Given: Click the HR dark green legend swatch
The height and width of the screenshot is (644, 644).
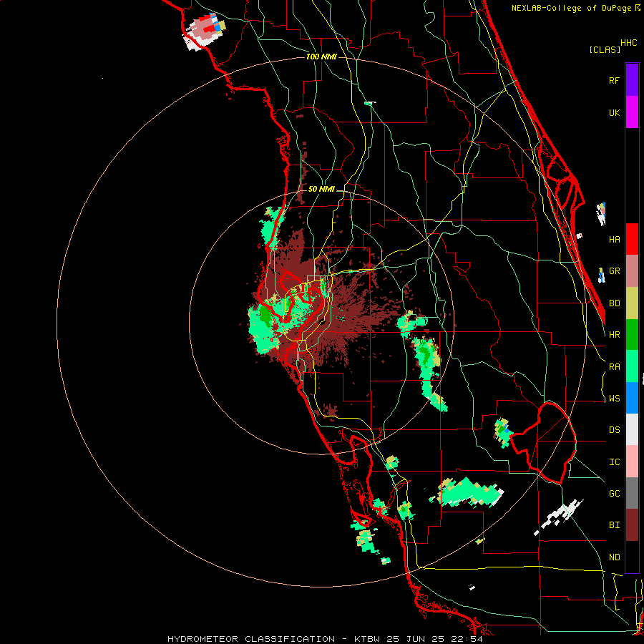Looking at the screenshot, I should tap(632, 335).
